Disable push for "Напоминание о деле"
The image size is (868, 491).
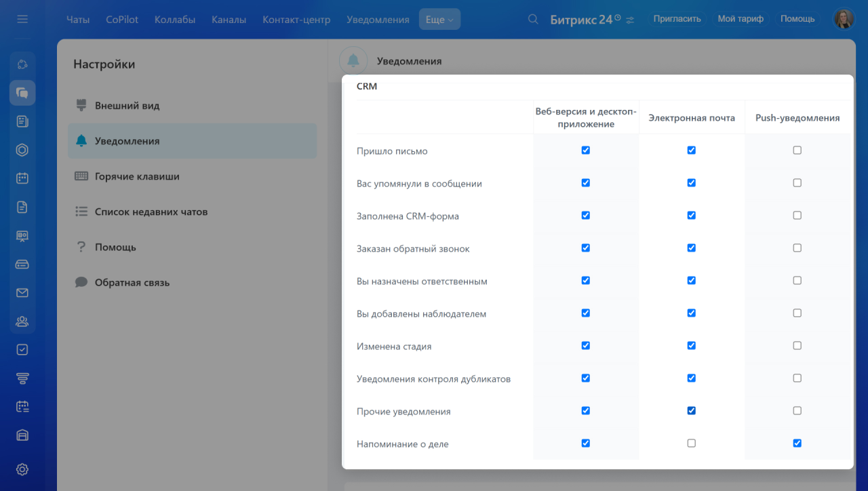[x=797, y=444]
